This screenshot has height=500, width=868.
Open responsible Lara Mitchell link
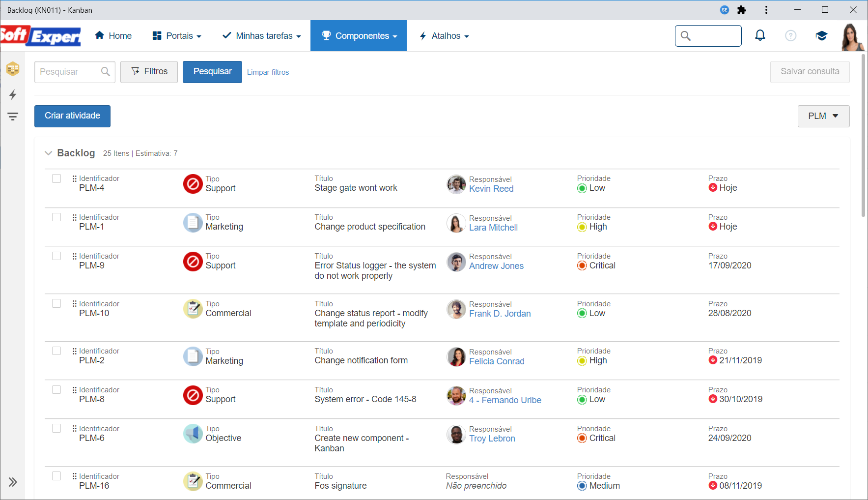click(493, 228)
